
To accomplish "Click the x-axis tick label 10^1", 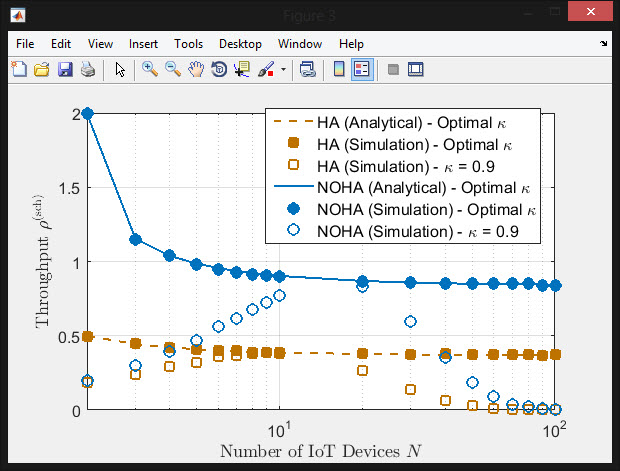I will point(279,429).
